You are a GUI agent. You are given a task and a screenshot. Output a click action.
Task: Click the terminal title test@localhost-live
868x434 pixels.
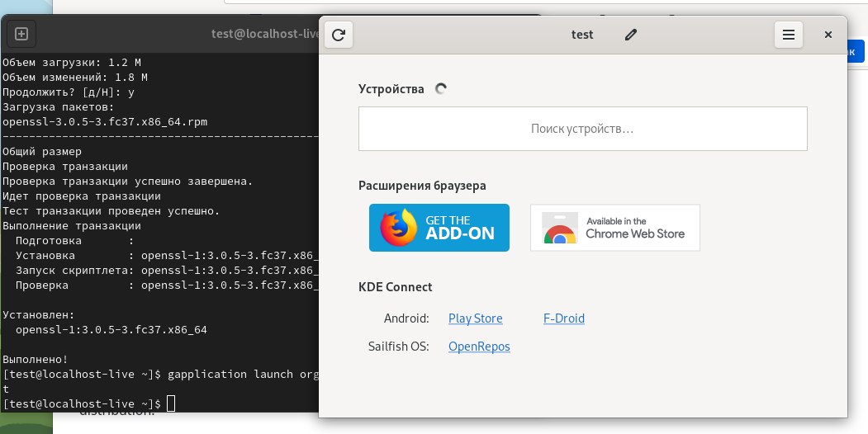pos(264,35)
